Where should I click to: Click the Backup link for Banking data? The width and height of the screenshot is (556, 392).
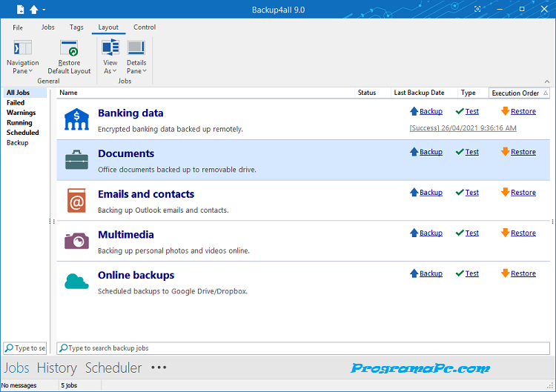tap(430, 112)
